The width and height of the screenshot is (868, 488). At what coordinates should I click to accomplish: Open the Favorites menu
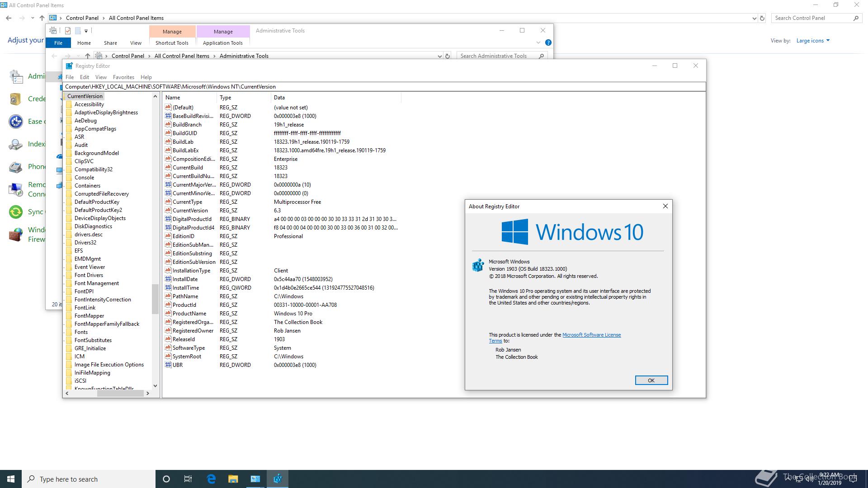[123, 77]
